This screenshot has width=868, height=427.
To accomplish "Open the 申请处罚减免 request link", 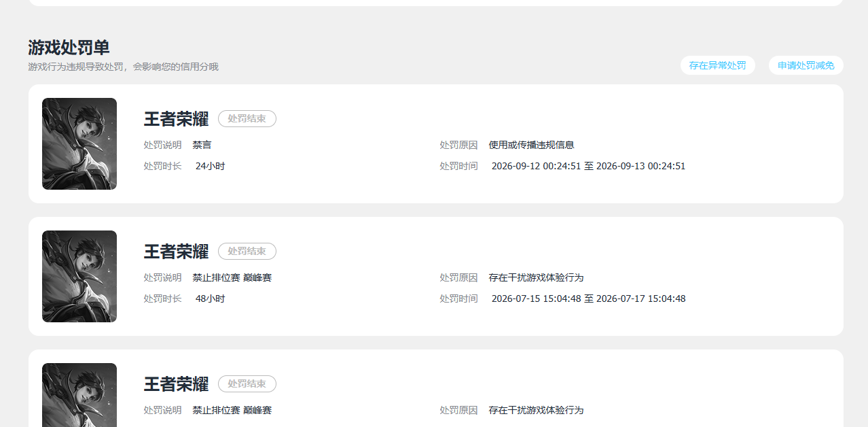I will (806, 65).
